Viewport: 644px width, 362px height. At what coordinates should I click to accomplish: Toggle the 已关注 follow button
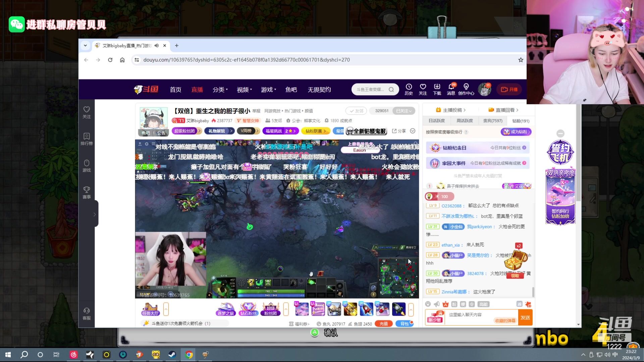404,111
